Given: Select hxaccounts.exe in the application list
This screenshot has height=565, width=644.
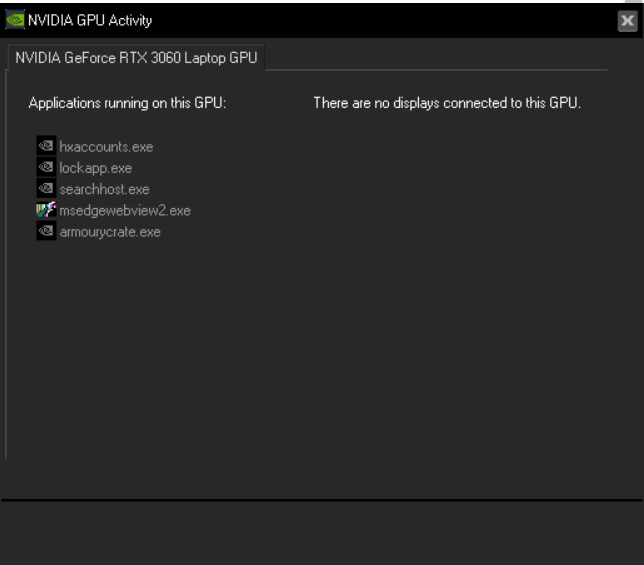Looking at the screenshot, I should click(x=106, y=147).
